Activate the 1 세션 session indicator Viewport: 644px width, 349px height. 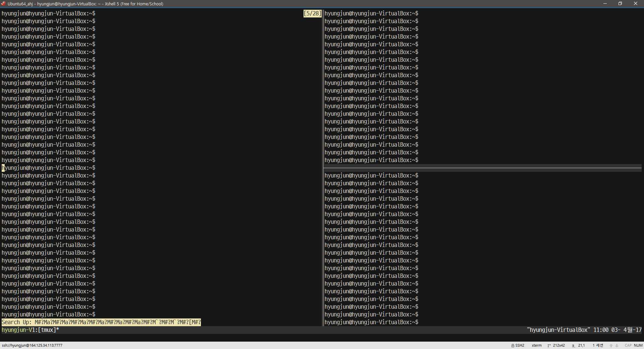pos(598,345)
